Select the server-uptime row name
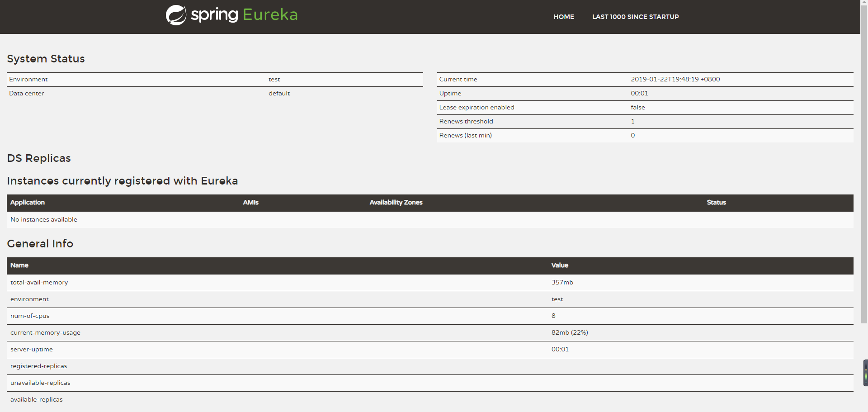 click(x=31, y=349)
